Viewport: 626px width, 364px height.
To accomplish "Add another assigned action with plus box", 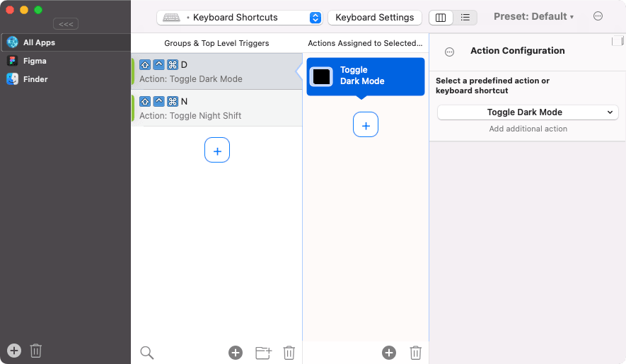I will point(366,124).
